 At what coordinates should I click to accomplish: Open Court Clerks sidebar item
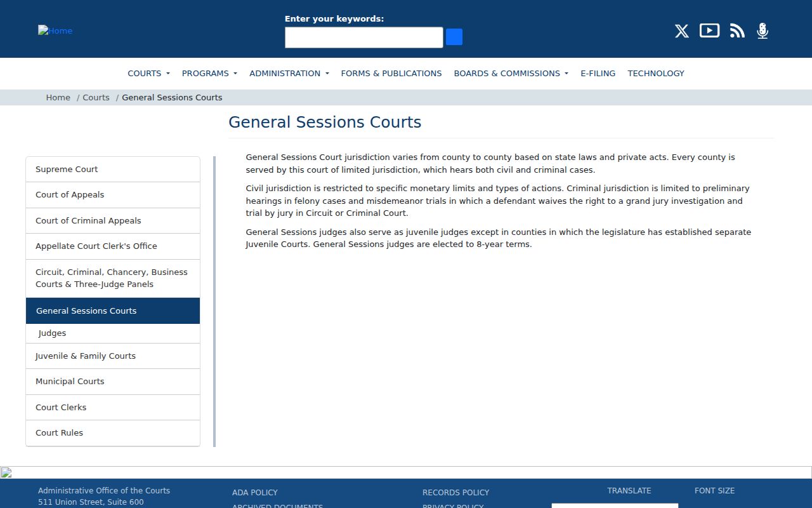point(113,408)
